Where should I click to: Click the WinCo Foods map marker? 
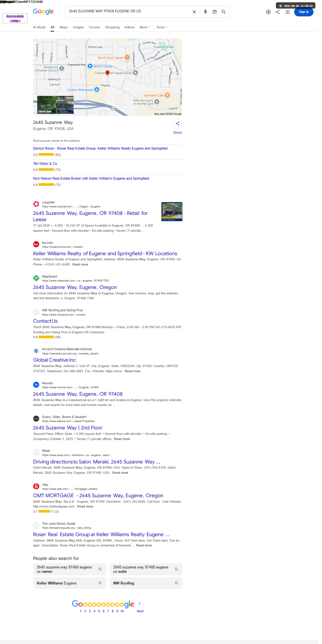[90, 66]
